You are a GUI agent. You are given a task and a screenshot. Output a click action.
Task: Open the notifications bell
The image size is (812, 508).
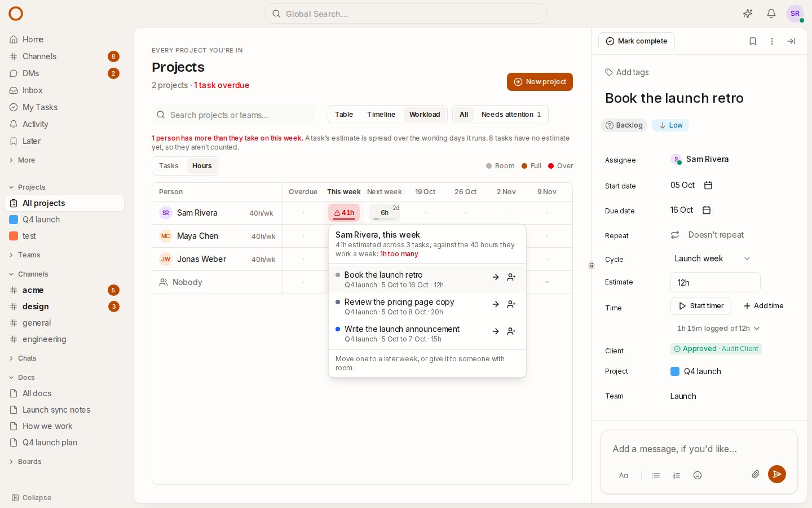(771, 14)
